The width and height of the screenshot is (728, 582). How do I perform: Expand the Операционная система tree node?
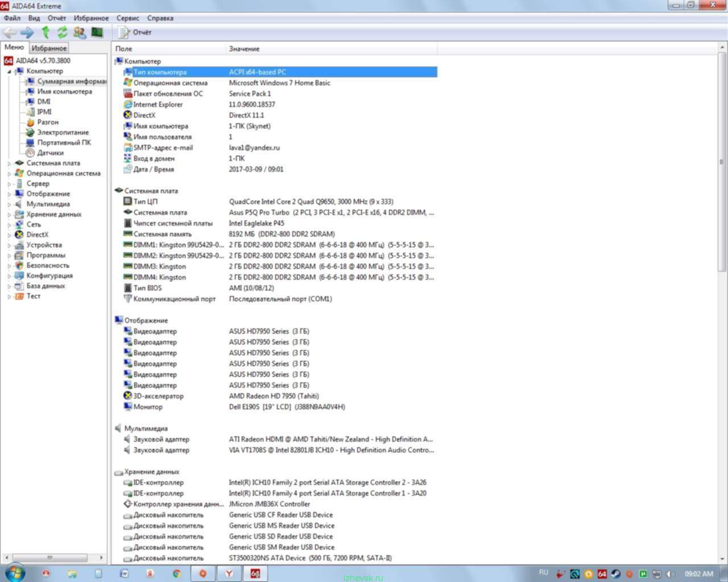[x=9, y=174]
